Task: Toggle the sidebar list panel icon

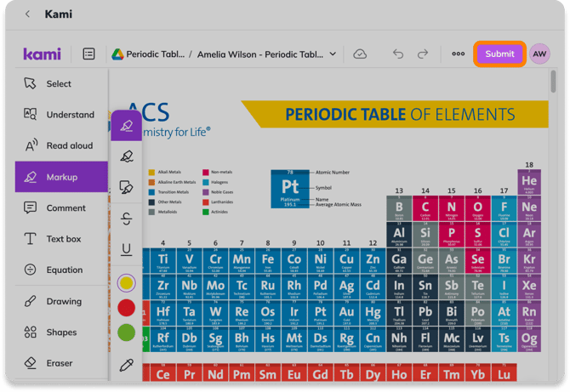Action: (88, 54)
